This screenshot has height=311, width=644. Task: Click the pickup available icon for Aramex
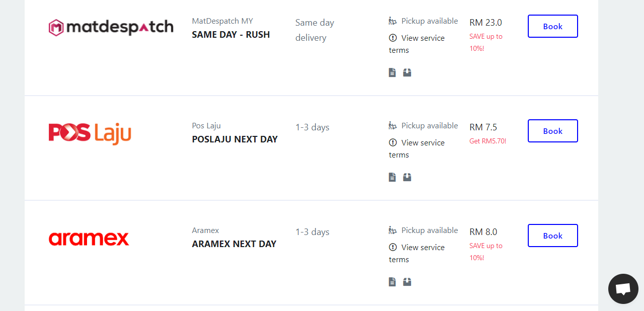click(x=393, y=230)
